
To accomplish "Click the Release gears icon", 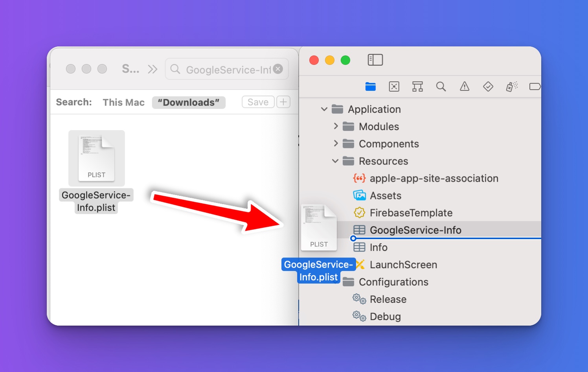I will pyautogui.click(x=359, y=299).
